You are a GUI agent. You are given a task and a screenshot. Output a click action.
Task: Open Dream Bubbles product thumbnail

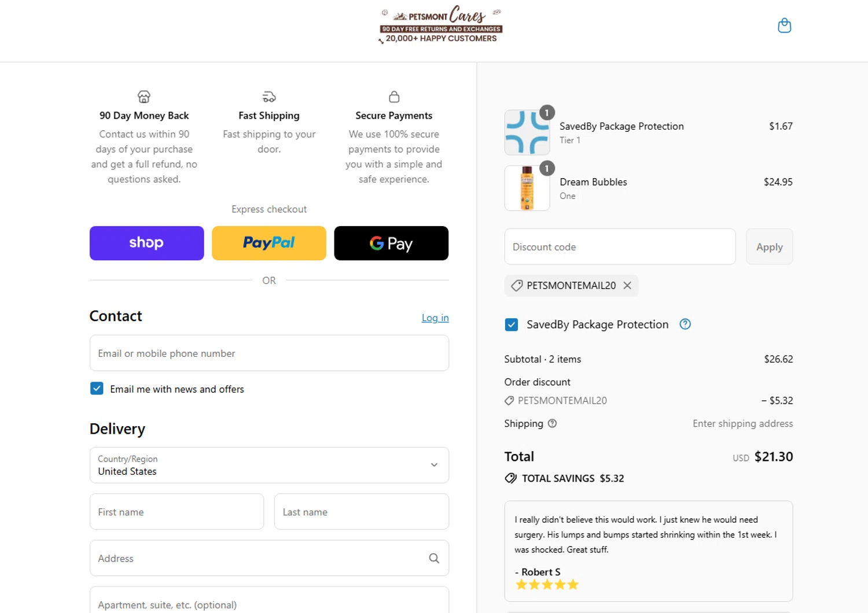527,188
